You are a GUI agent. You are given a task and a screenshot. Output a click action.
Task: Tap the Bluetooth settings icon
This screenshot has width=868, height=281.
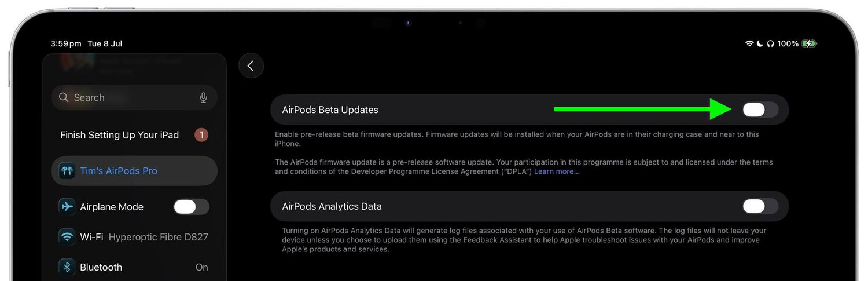pyautogui.click(x=67, y=267)
